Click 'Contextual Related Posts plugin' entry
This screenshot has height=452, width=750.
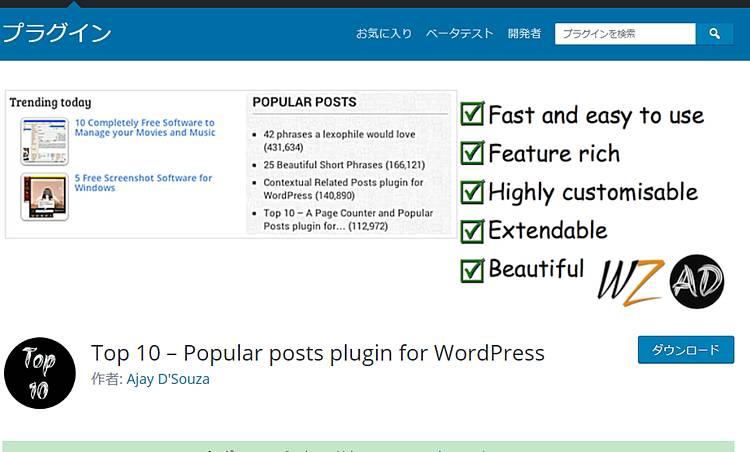(x=343, y=189)
